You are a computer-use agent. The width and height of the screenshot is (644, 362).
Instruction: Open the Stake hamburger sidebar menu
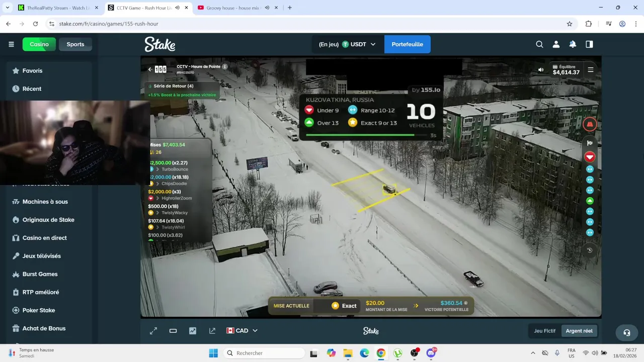coord(11,44)
